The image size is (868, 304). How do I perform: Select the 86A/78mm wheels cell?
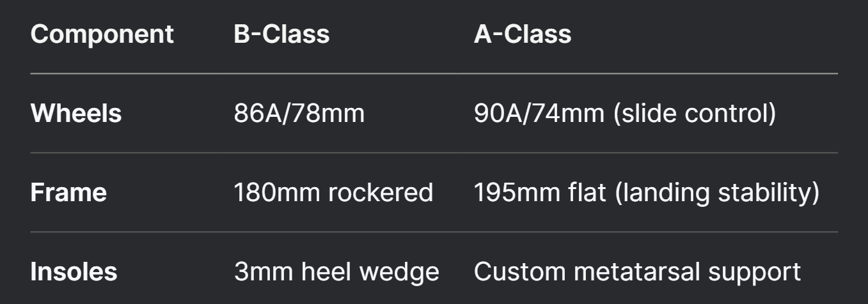(299, 113)
